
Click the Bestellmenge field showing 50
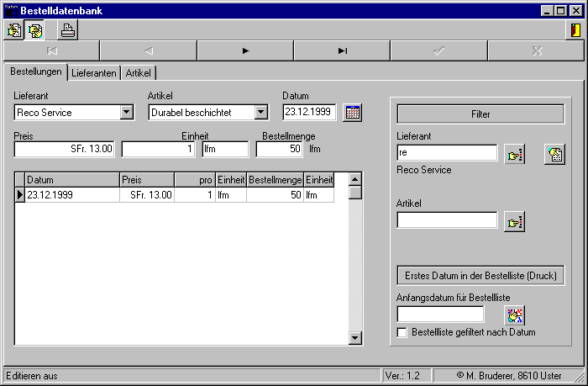(x=280, y=149)
